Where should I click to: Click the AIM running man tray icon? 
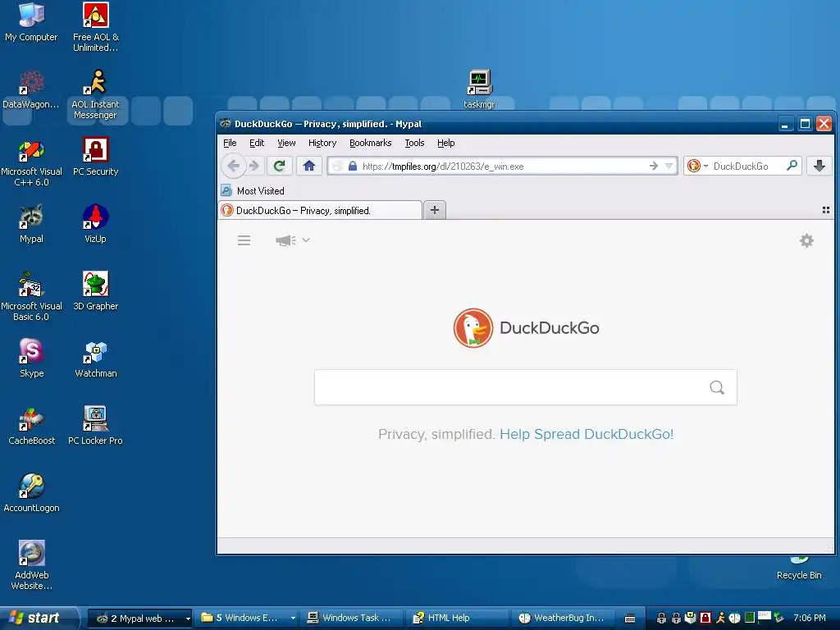pos(720,618)
